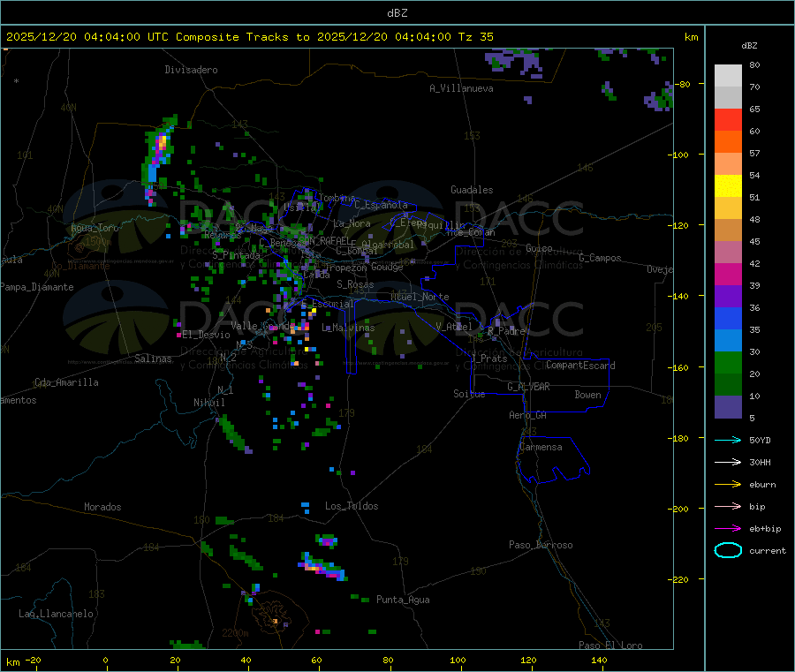This screenshot has width=795, height=672.
Task: Click the 2200m volcano elevation label
Action: pyautogui.click(x=235, y=633)
